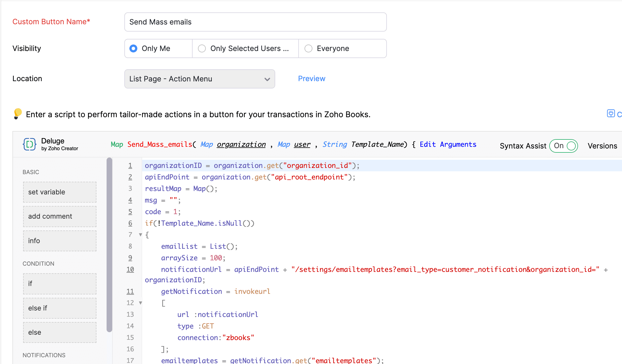The width and height of the screenshot is (622, 364).
Task: Collapse the invokeurl block at line 12
Action: tap(140, 303)
